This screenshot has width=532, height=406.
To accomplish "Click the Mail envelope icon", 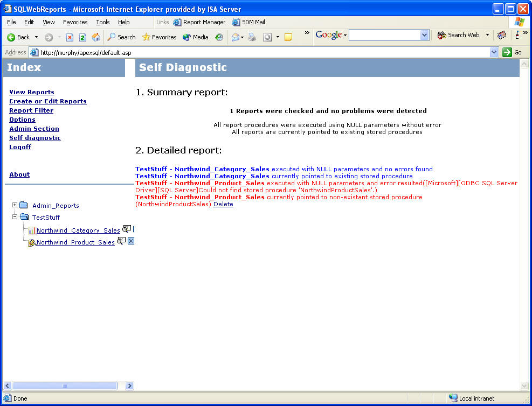I will click(x=235, y=37).
